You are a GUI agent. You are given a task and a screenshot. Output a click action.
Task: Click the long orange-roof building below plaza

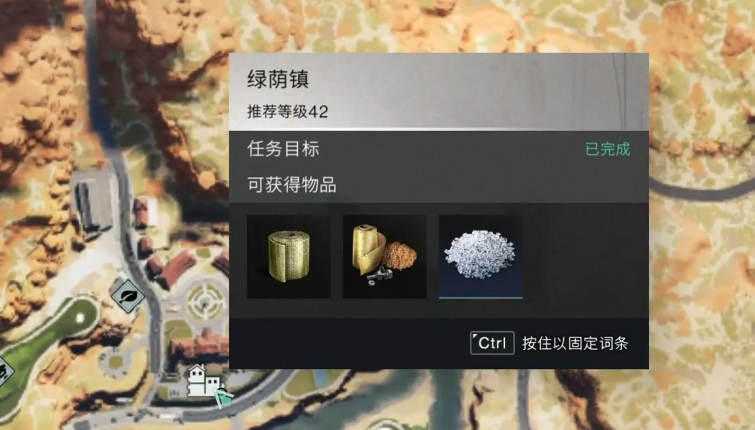point(199,345)
